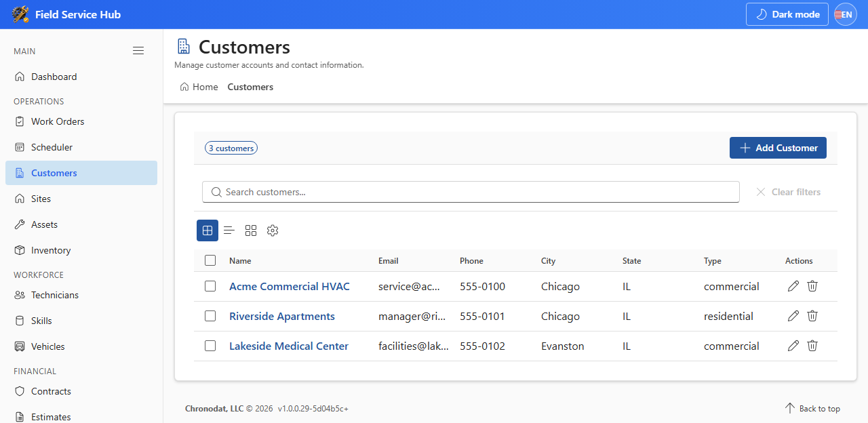Sort table by Email column header
868x423 pixels.
pyautogui.click(x=389, y=261)
